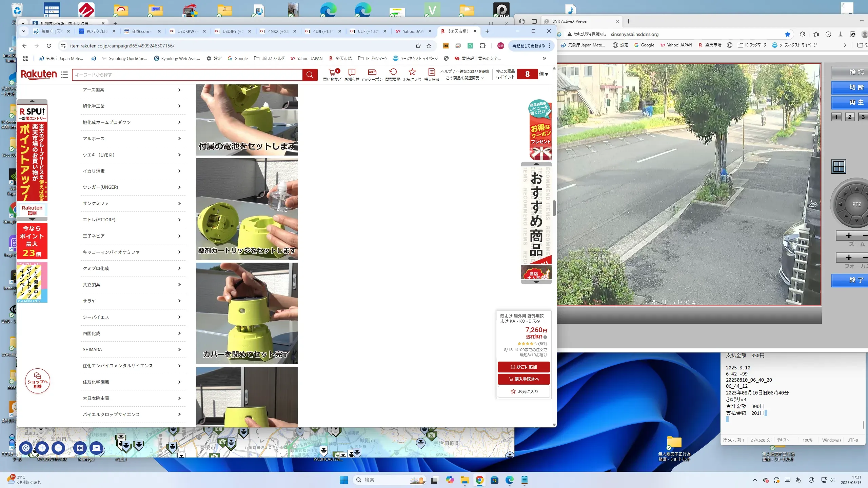The image size is (868, 488).
Task: Open Rakuten hamburger category menu
Action: pyautogui.click(x=64, y=75)
